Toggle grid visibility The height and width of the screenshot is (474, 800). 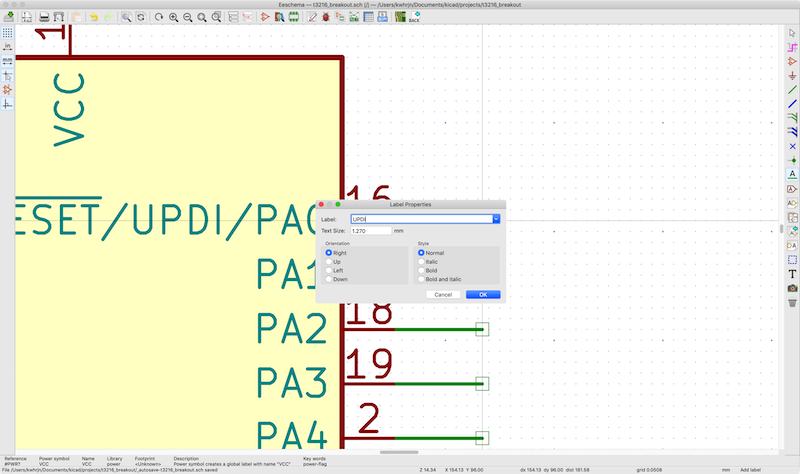7,33
